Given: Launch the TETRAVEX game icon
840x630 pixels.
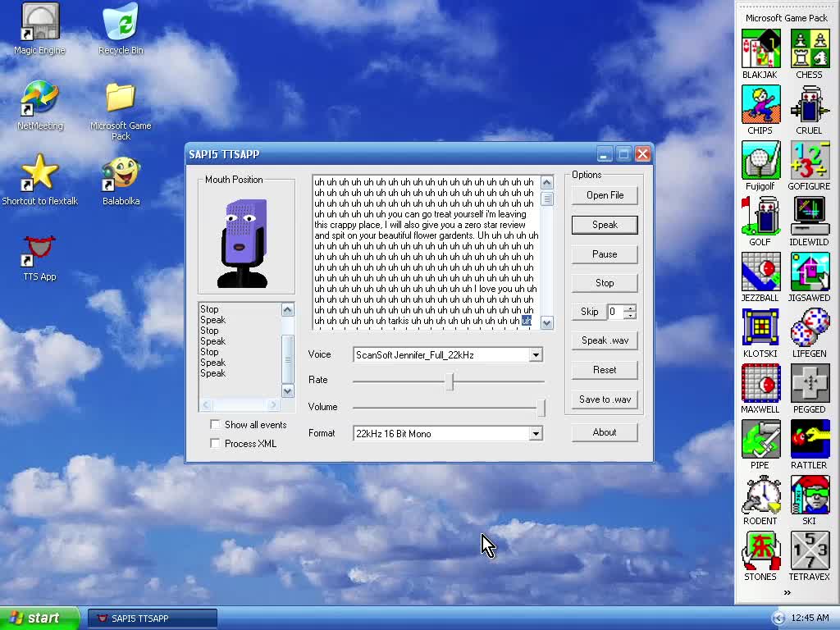Looking at the screenshot, I should point(809,556).
